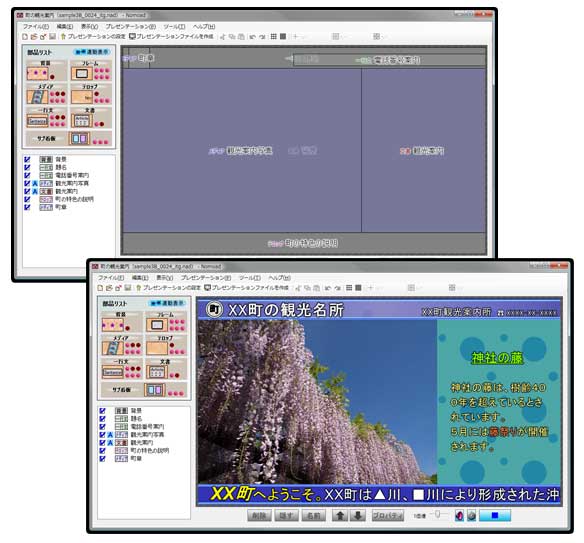Select the フレーム part thumbnail in back window
The image size is (584, 543).
coord(82,74)
